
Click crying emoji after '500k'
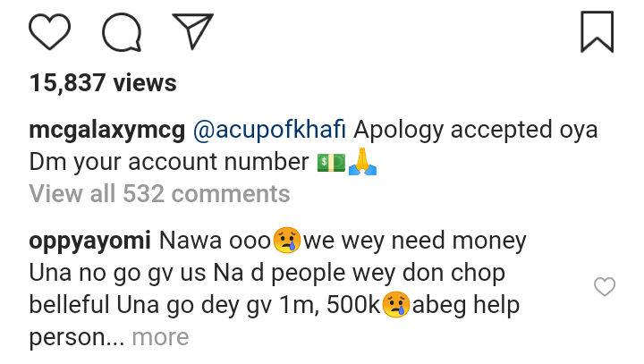tap(396, 307)
